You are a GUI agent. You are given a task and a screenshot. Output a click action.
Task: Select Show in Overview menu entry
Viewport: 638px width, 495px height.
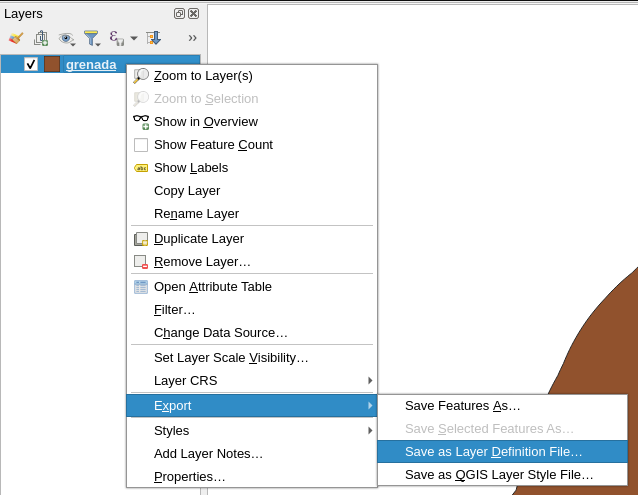[x=252, y=122]
